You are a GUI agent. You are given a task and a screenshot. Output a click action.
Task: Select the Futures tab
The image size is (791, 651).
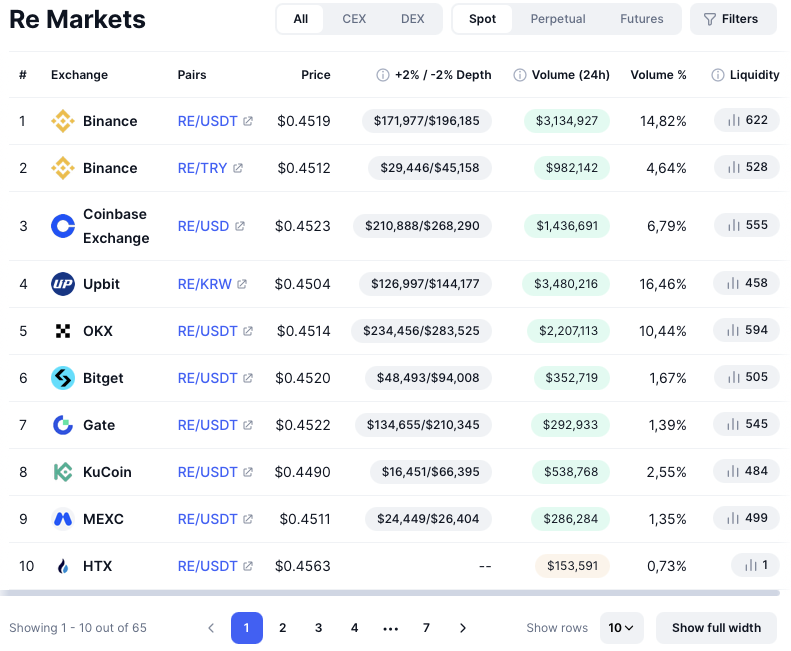click(x=641, y=19)
